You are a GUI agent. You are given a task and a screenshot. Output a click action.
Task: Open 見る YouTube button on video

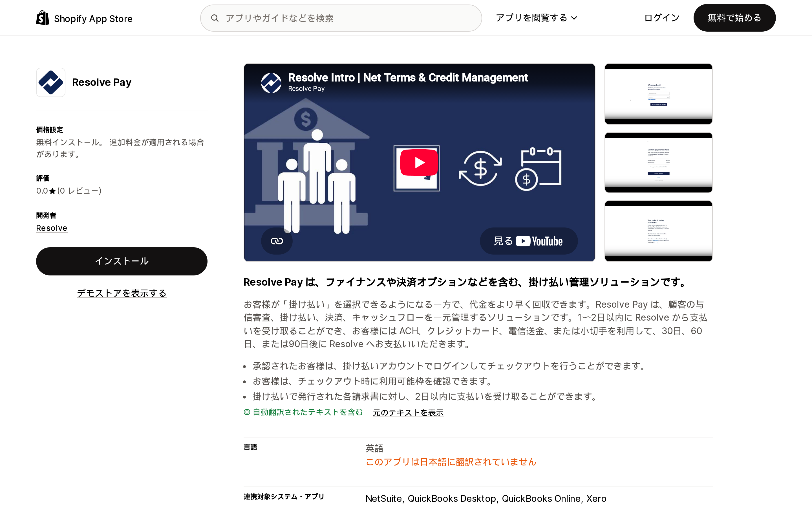(x=528, y=241)
